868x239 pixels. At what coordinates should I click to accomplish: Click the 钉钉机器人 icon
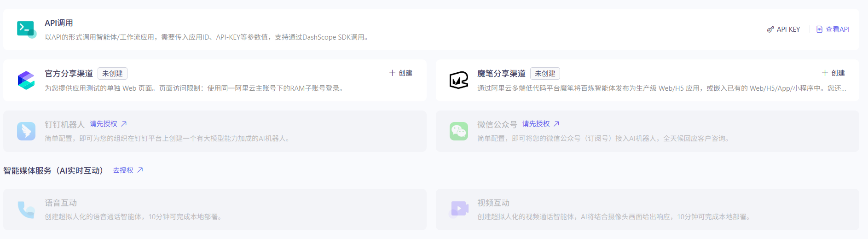tap(26, 131)
